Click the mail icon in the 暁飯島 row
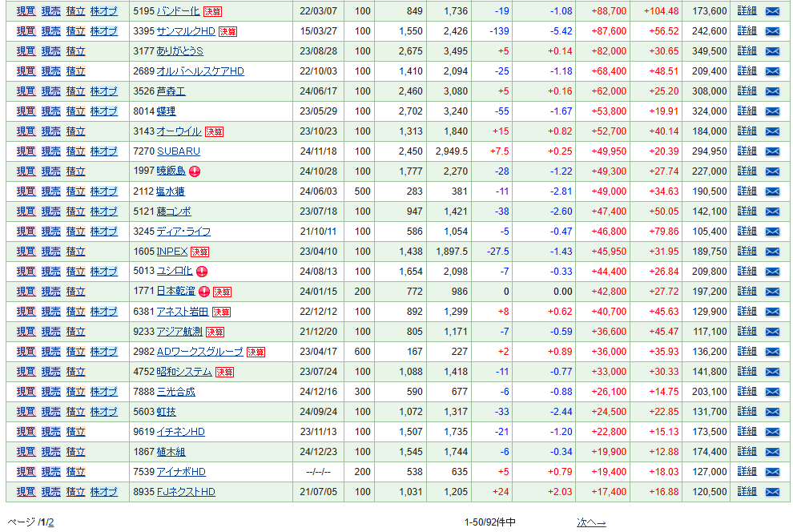This screenshot has height=532, width=793. tap(772, 171)
